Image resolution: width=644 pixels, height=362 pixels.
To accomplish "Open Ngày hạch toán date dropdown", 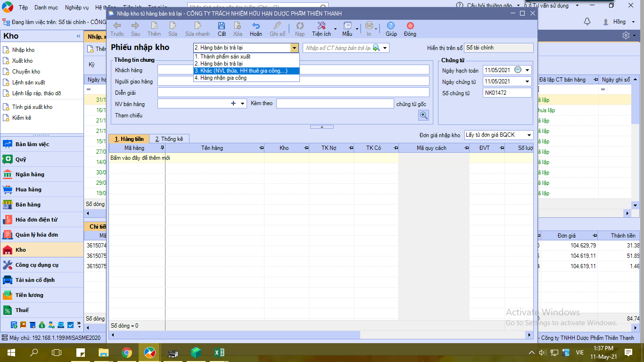I will point(528,70).
